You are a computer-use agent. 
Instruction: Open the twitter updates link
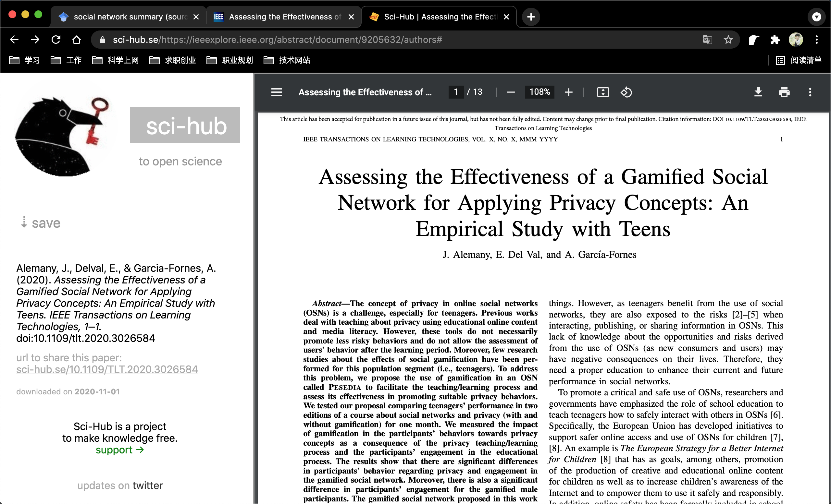(148, 486)
